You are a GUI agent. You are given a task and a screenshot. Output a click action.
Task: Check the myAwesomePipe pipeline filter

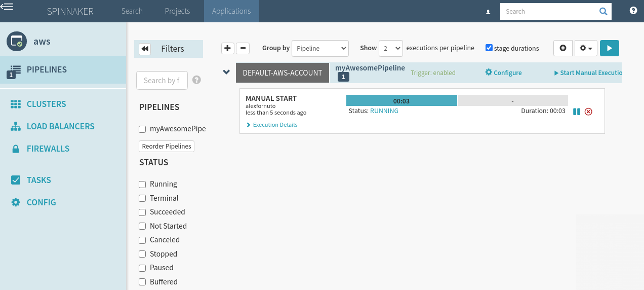(x=143, y=129)
